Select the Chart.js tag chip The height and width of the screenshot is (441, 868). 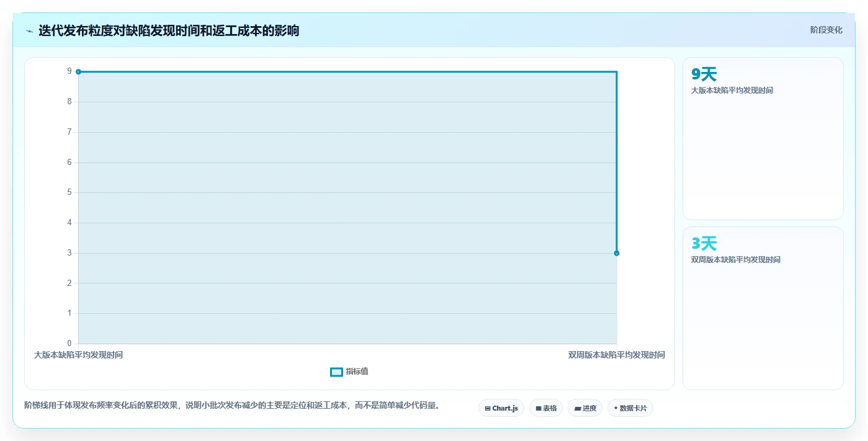[501, 408]
